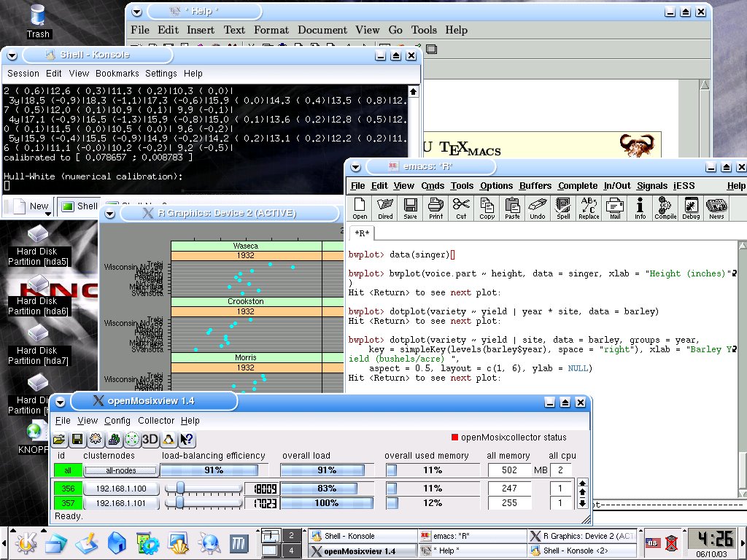Open the R Graphics window menu dropdown arrow
The width and height of the screenshot is (747, 560).
click(x=110, y=214)
